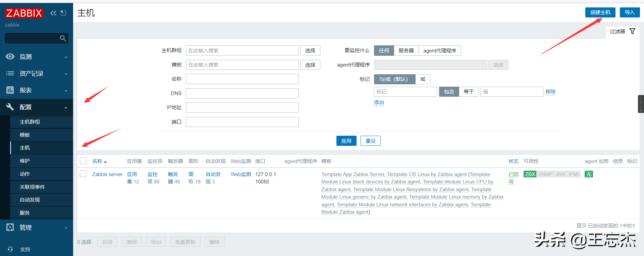Click into the IP地址 input field
644x256 pixels.
coord(242,108)
